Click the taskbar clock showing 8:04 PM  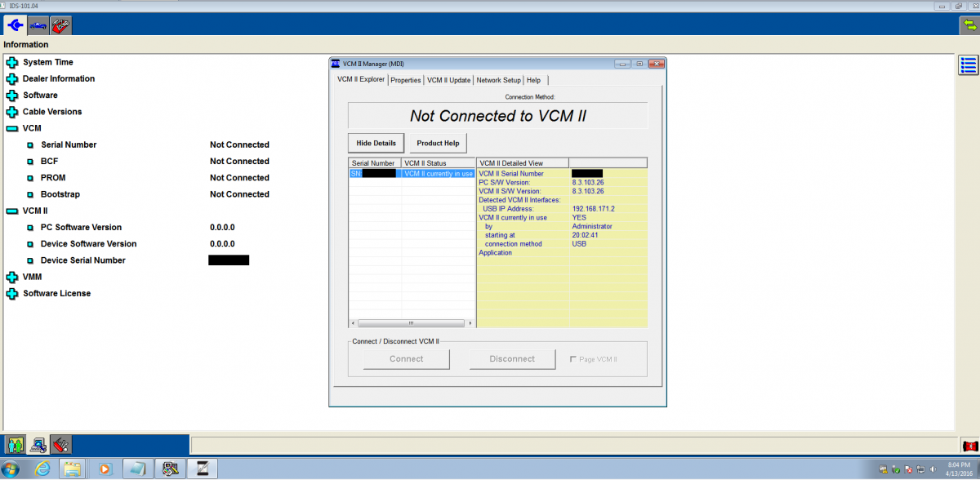959,469
